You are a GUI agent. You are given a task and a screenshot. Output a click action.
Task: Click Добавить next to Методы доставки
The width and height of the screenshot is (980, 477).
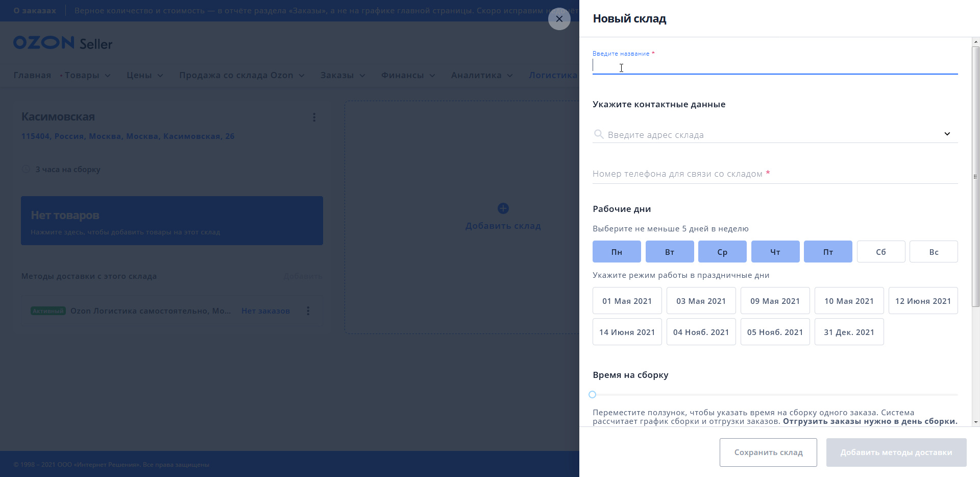pos(303,276)
